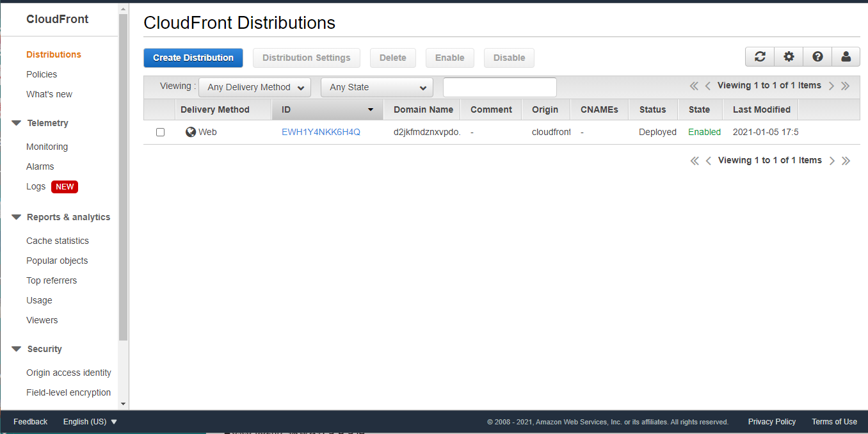Open Cache statistics report
Viewport: 868px width, 434px height.
pos(58,241)
